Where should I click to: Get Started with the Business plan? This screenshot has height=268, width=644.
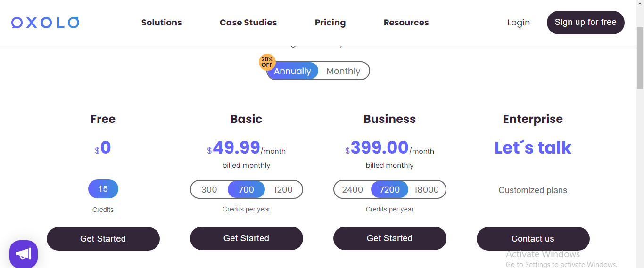click(x=390, y=238)
